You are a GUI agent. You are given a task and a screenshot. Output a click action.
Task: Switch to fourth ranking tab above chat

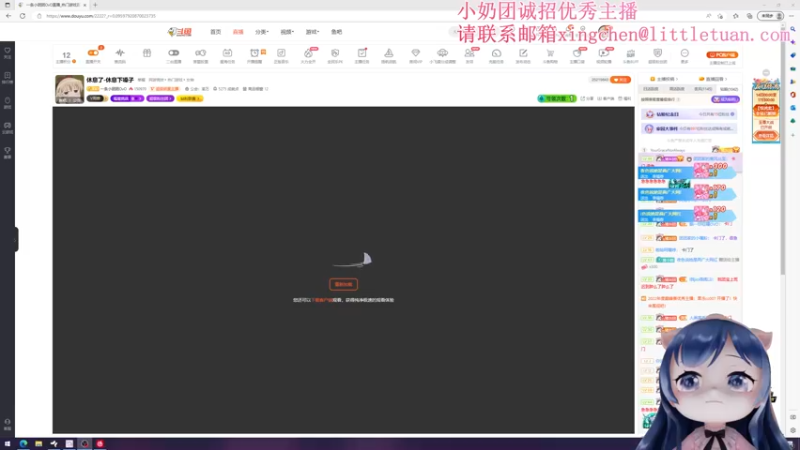point(729,89)
